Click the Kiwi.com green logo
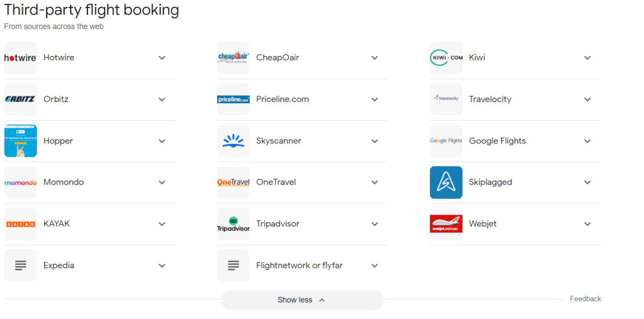This screenshot has height=319, width=644. click(446, 58)
